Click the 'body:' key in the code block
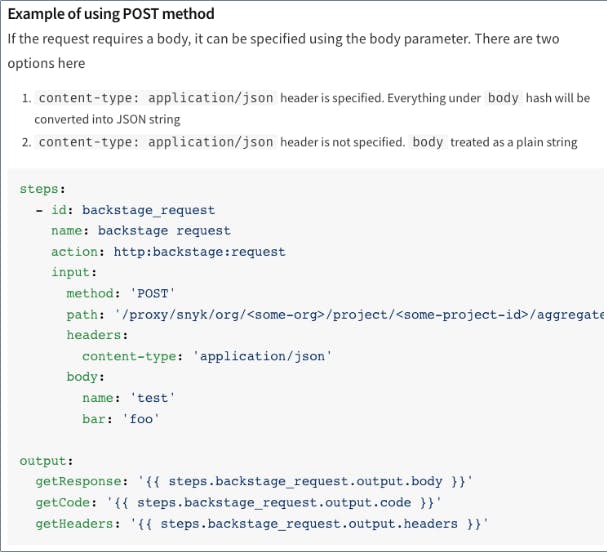Viewport: 607px width, 554px height. pos(85,377)
